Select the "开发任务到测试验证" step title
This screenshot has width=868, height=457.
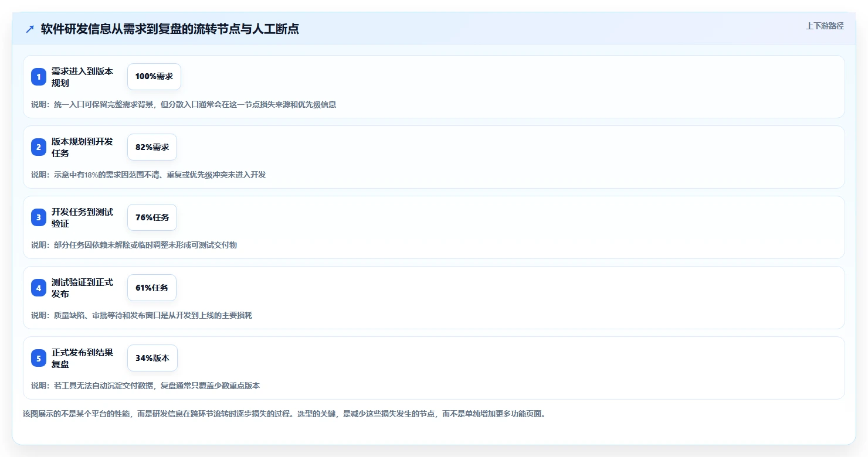82,217
